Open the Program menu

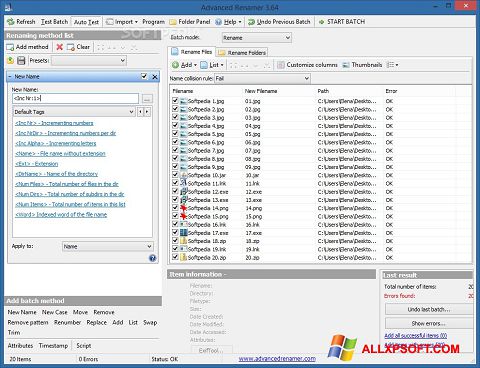tap(153, 22)
